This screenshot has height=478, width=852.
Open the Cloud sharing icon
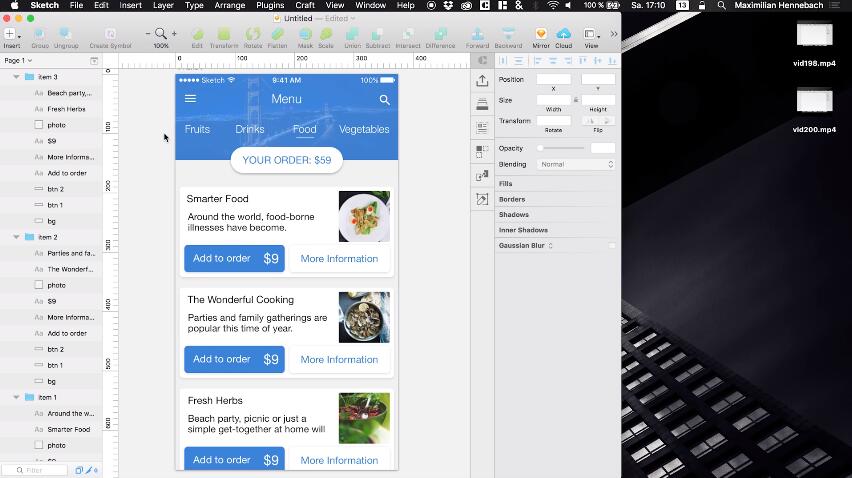coord(563,34)
